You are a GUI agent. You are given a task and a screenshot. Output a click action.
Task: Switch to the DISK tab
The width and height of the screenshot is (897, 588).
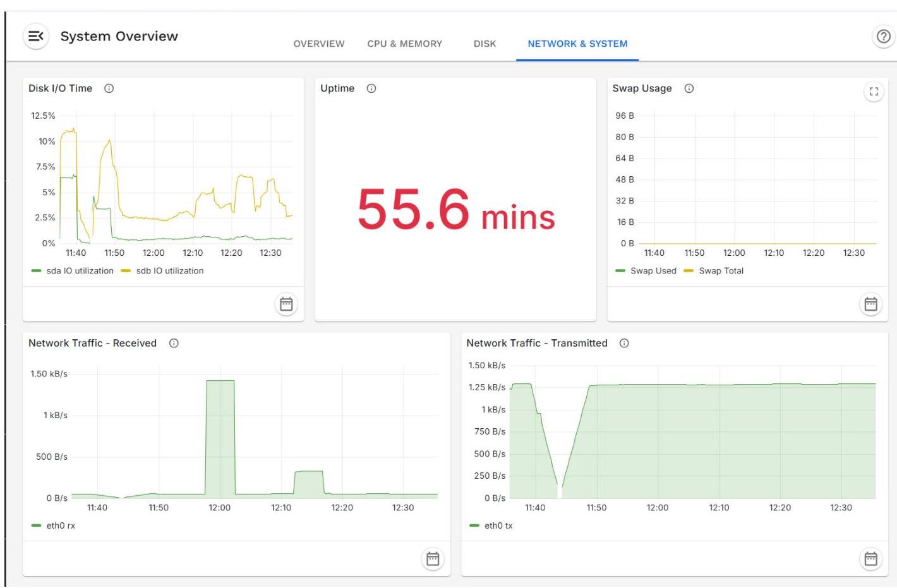[x=485, y=44]
